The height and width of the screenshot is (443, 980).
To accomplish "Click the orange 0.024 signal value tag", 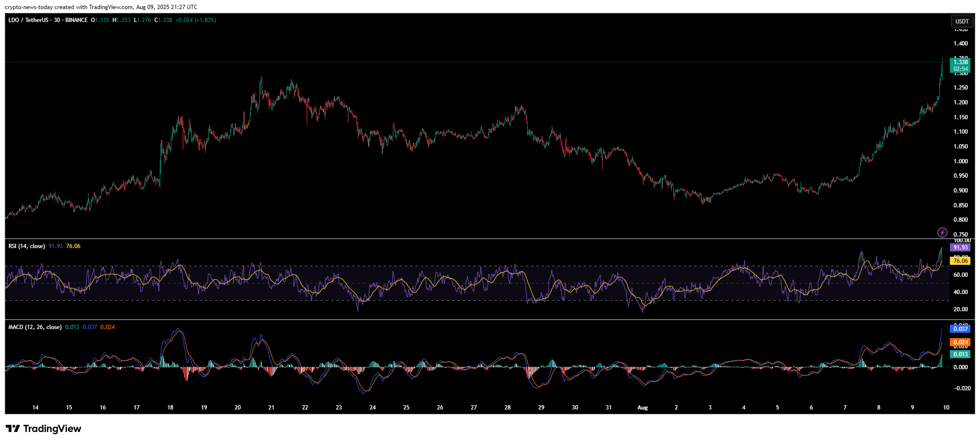I will (960, 342).
